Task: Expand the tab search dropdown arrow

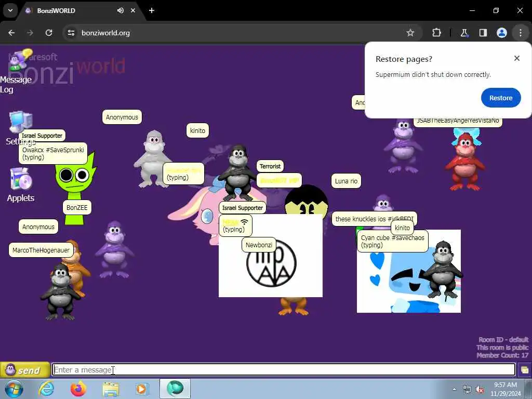Action: pyautogui.click(x=10, y=10)
